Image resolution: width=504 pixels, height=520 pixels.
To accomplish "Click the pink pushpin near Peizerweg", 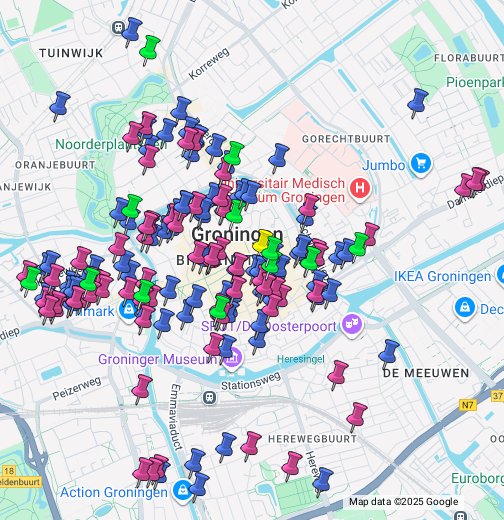I will [x=142, y=389].
